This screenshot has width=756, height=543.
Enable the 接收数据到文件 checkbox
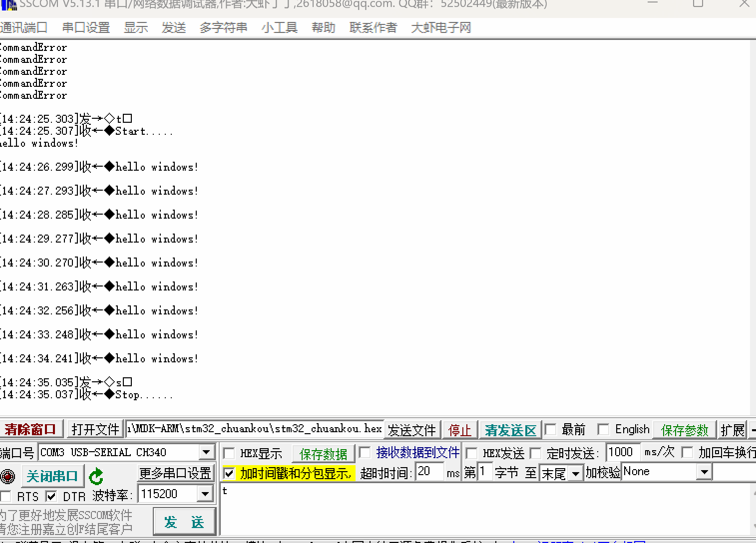365,452
